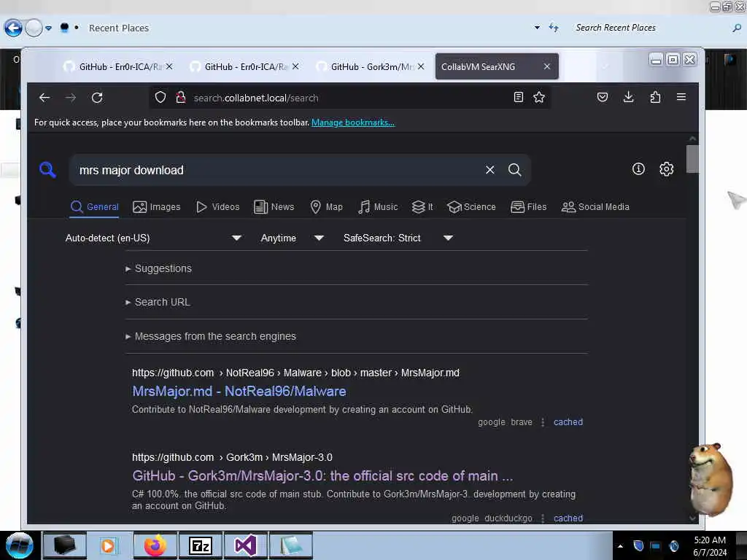Select General search category

click(x=94, y=206)
